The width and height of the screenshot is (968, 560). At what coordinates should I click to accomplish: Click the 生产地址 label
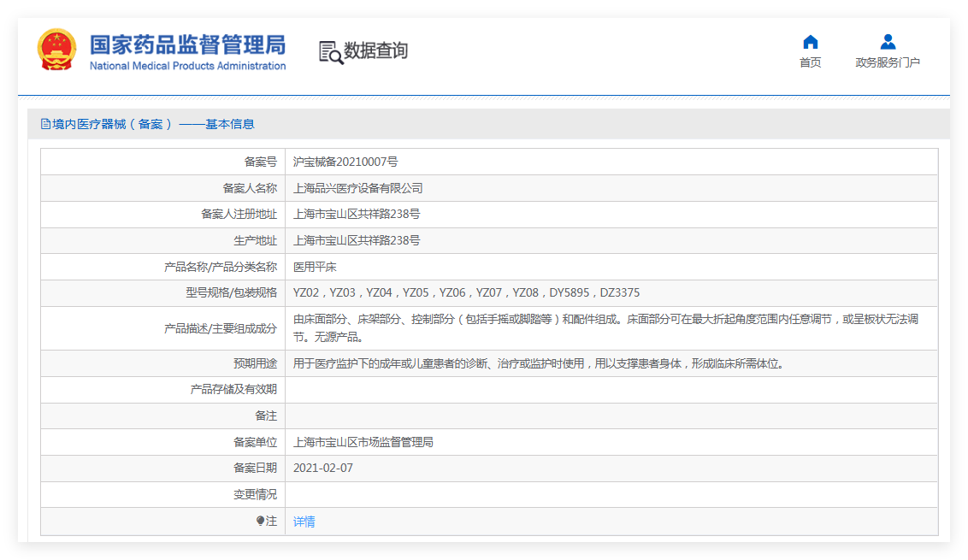coord(255,241)
